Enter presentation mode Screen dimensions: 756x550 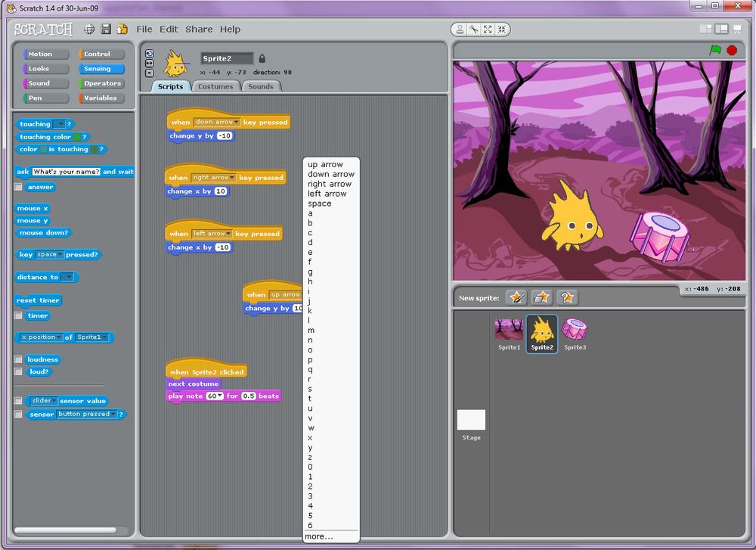737,29
